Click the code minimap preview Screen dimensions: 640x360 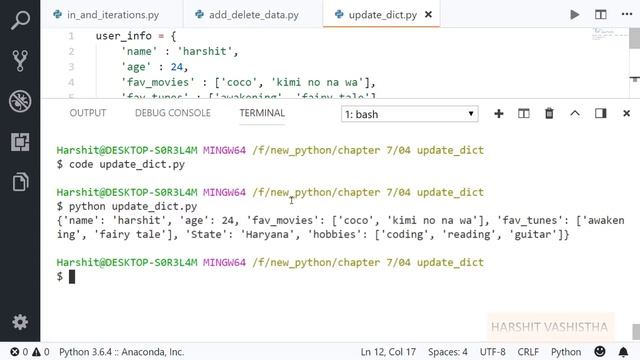[609, 35]
